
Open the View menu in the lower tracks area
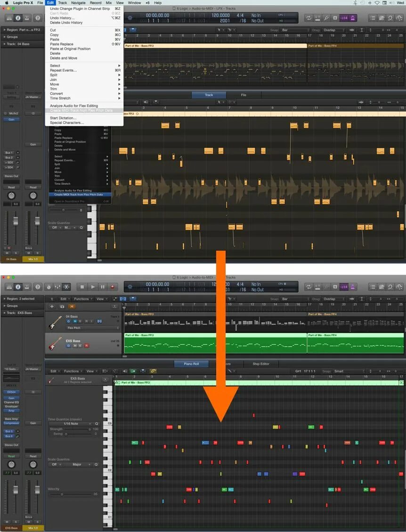(101, 299)
